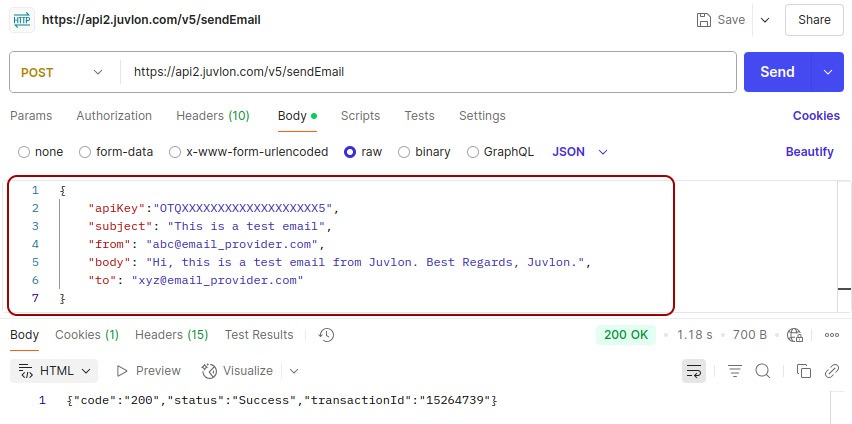
Task: Click the Save floppy disk icon
Action: (x=704, y=20)
